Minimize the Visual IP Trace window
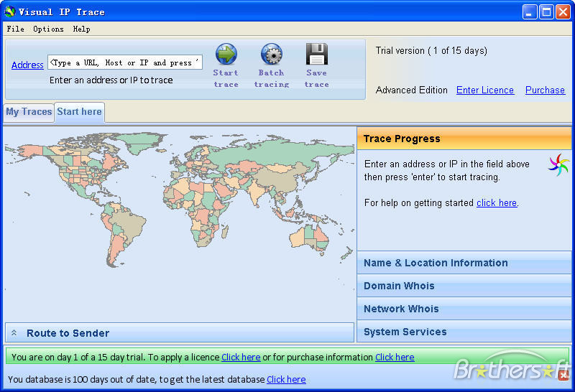Screen dimensions: 575x392 coord(529,12)
